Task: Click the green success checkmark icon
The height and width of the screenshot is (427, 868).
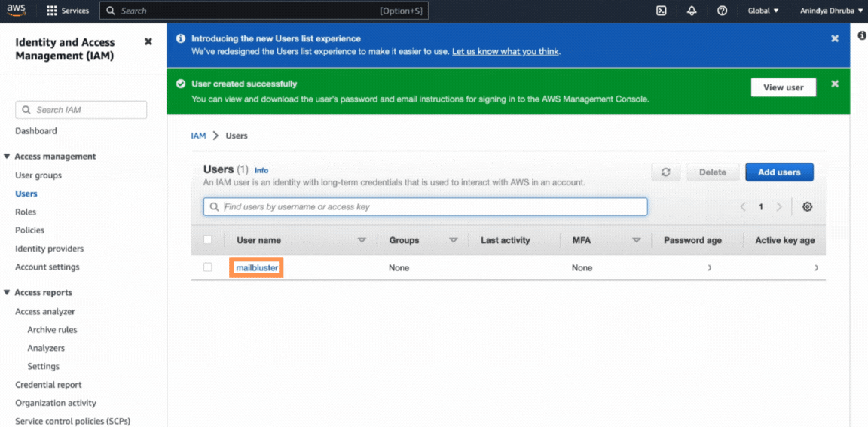Action: point(180,84)
